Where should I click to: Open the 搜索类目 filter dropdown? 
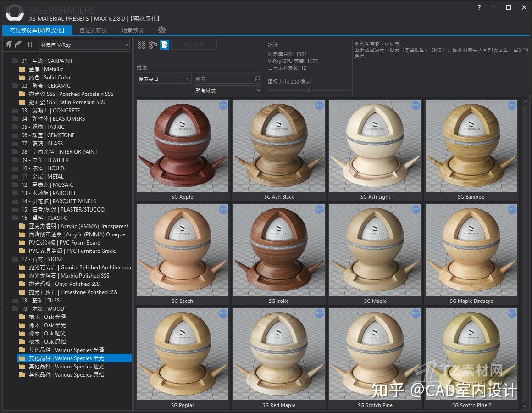(x=163, y=78)
